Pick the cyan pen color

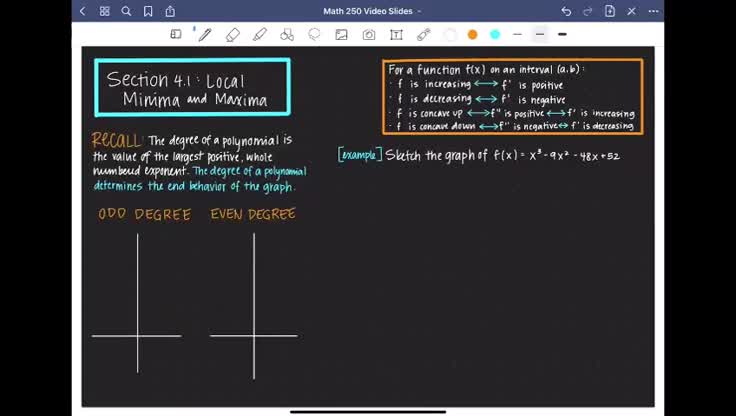click(x=495, y=34)
